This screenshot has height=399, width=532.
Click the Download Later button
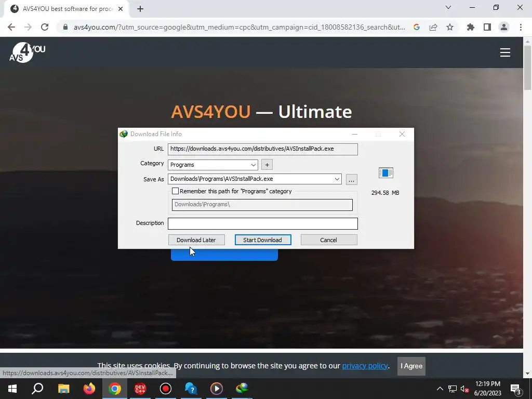click(x=196, y=240)
